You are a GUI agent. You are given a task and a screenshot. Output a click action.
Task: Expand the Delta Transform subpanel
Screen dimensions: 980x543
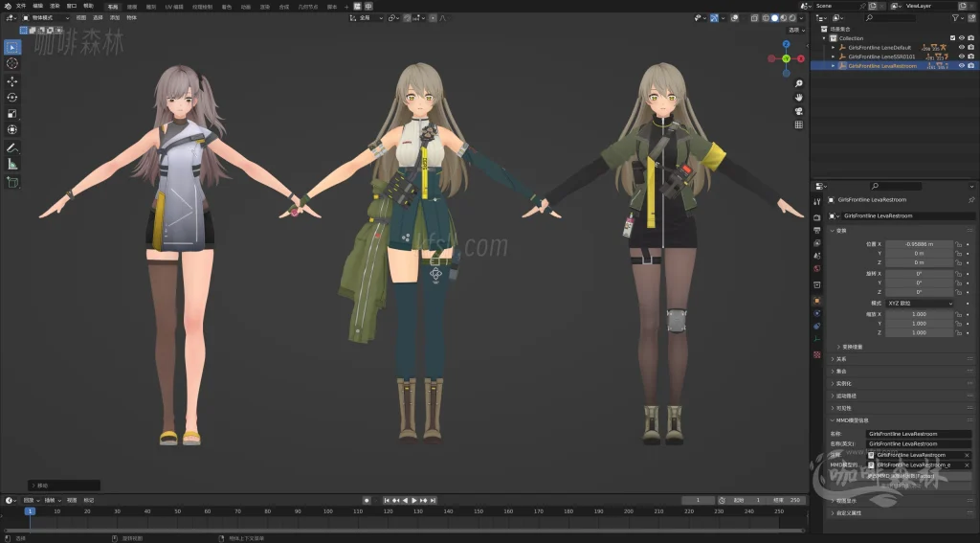click(850, 347)
